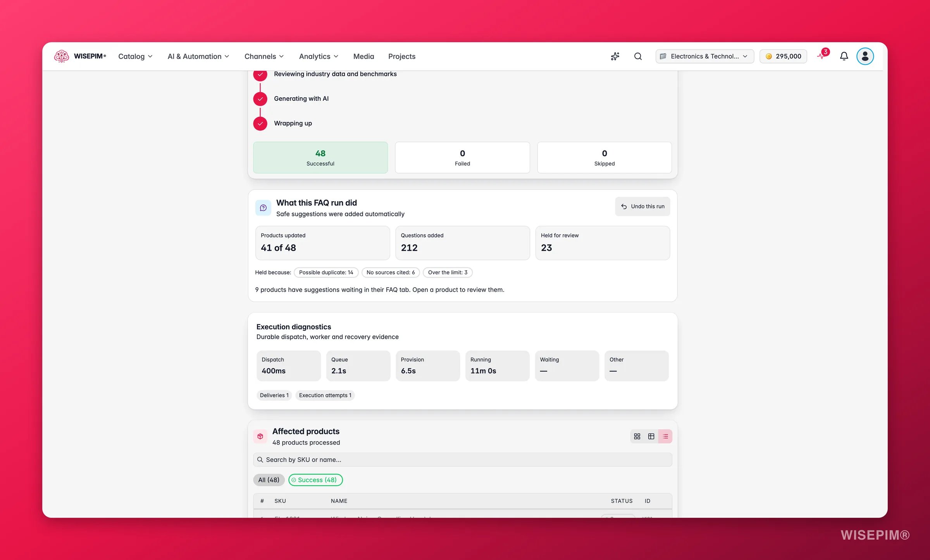Viewport: 930px width, 560px height.
Task: Switch to list view for affected products
Action: click(665, 436)
